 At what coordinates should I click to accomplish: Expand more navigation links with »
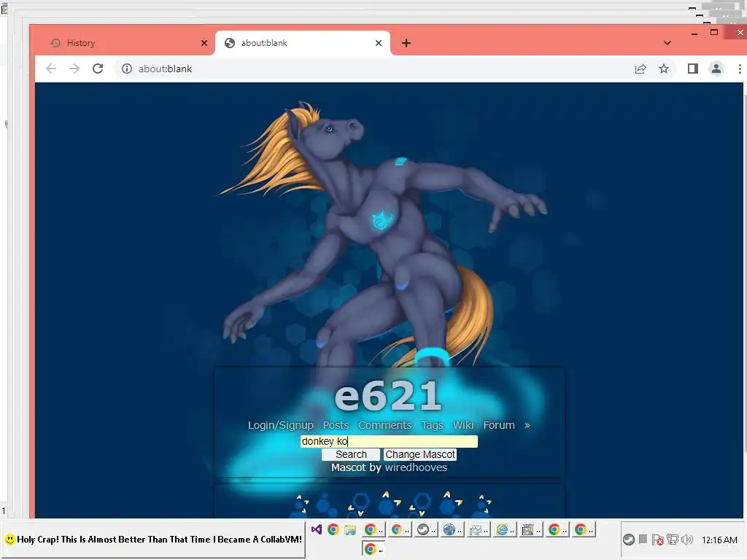point(527,425)
